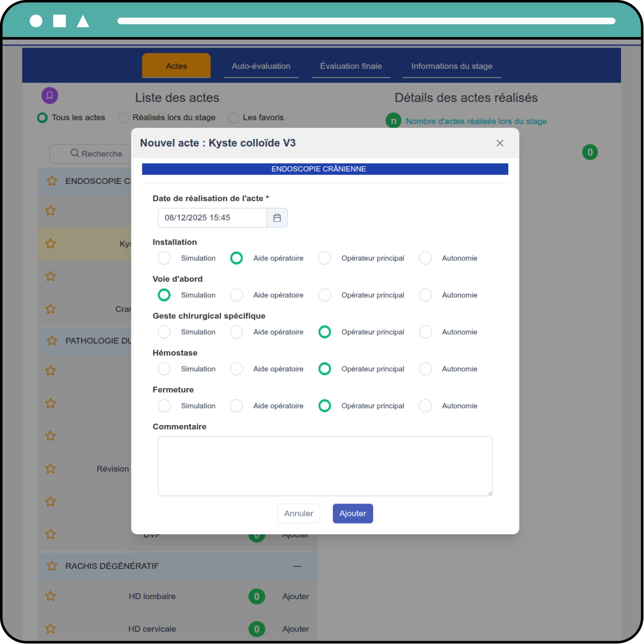This screenshot has height=644, width=644.
Task: Set Fermeture to Autonomie
Action: tap(425, 406)
